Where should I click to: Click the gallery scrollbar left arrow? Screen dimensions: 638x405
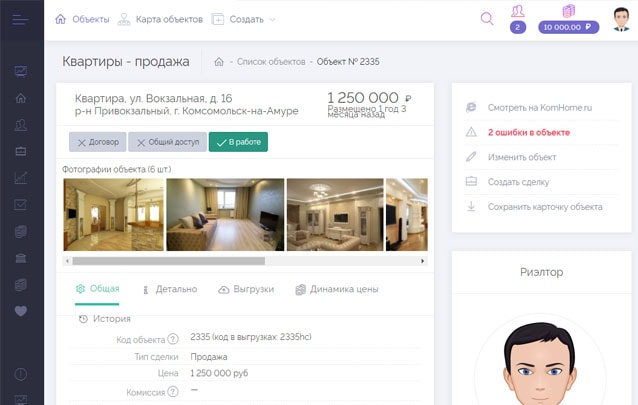click(68, 261)
